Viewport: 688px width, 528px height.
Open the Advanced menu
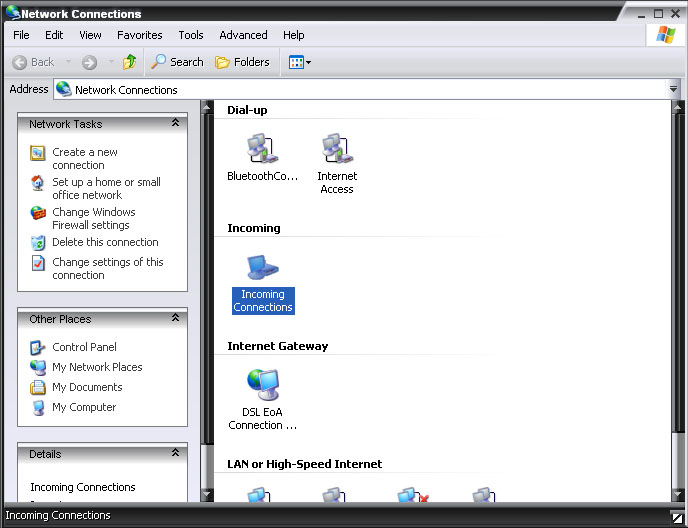[x=243, y=35]
